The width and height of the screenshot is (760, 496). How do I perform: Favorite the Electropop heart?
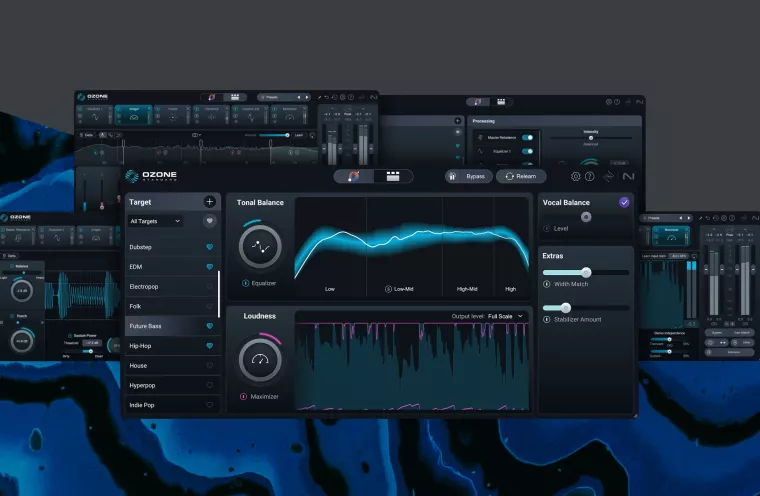click(209, 287)
